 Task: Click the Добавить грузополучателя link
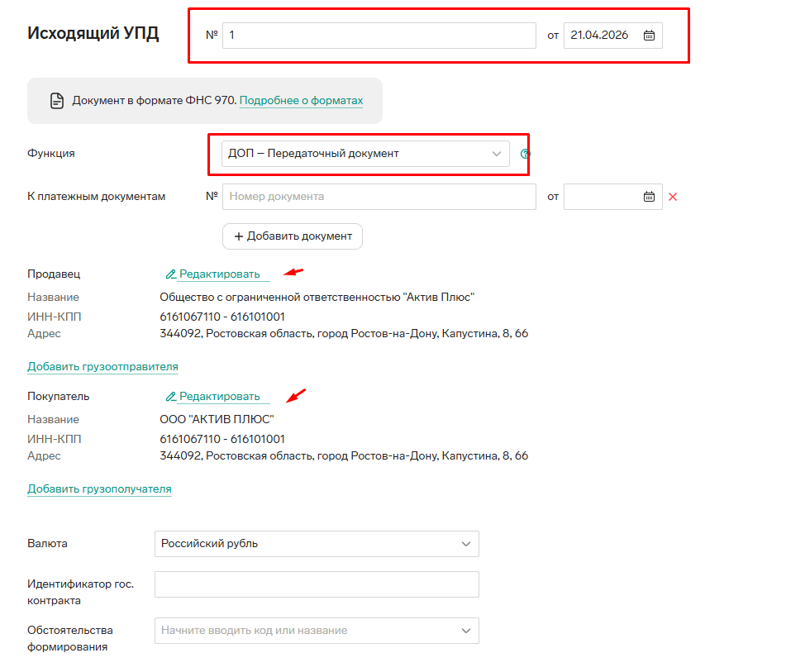pos(99,489)
